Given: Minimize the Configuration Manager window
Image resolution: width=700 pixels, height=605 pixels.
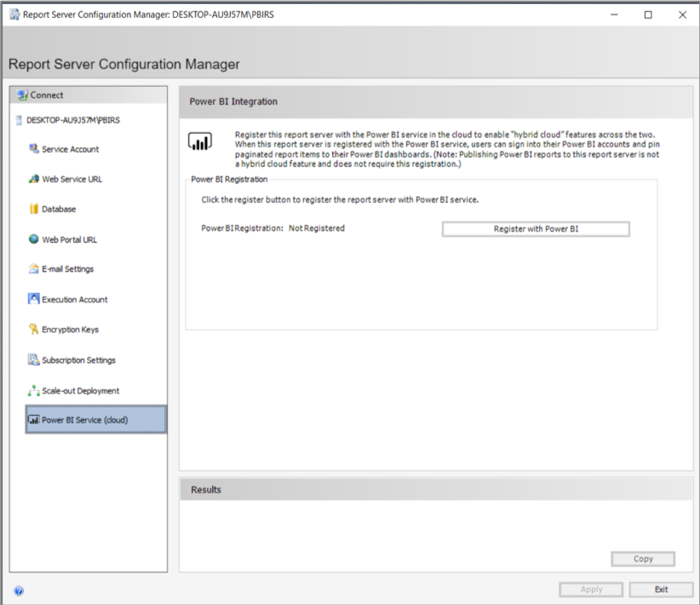Looking at the screenshot, I should pyautogui.click(x=614, y=14).
